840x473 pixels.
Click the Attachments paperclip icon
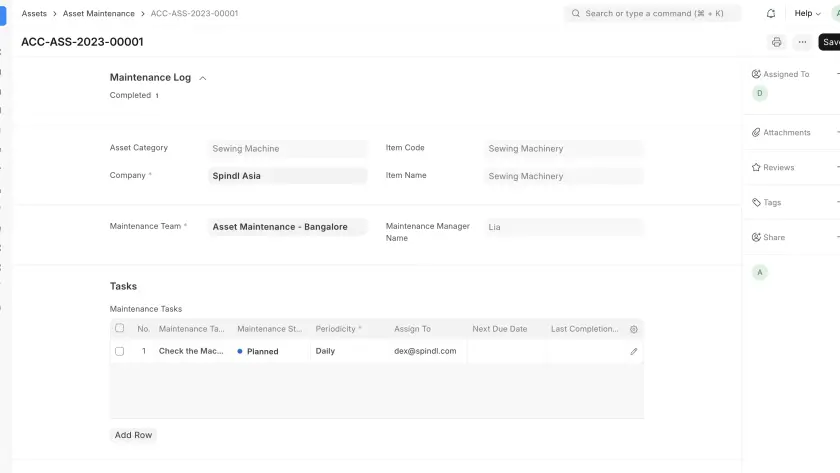[756, 132]
